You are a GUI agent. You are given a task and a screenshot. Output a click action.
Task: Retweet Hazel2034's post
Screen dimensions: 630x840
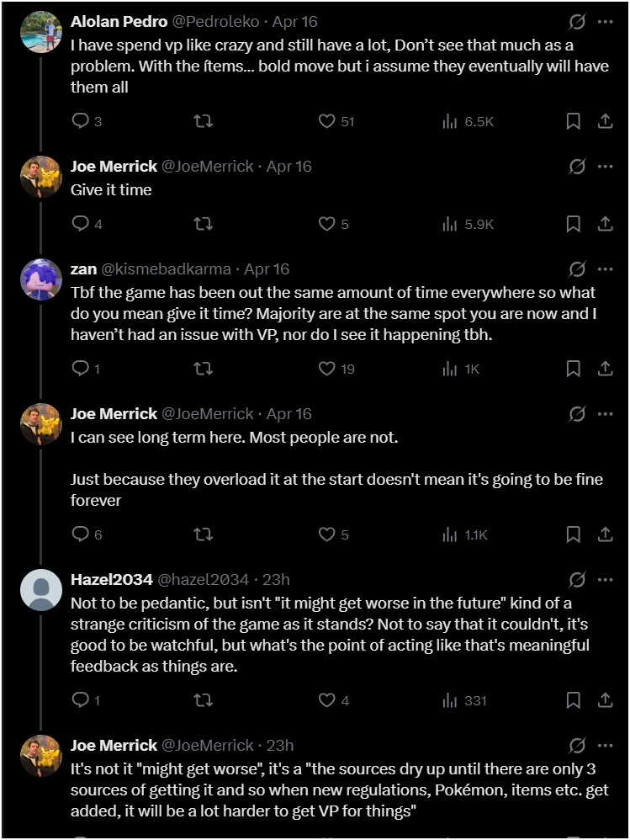[203, 699]
